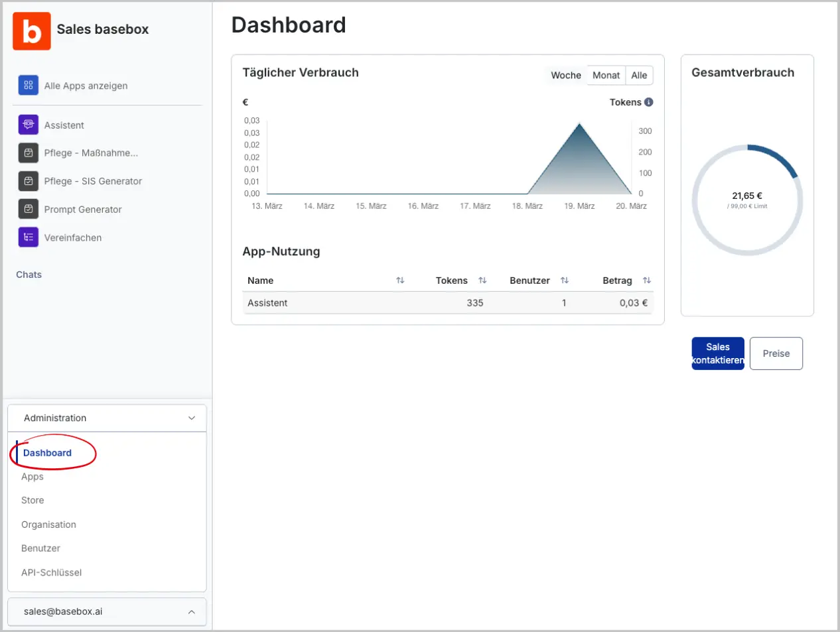Click the Sales basebox logo icon
The image size is (840, 632).
pyautogui.click(x=31, y=31)
